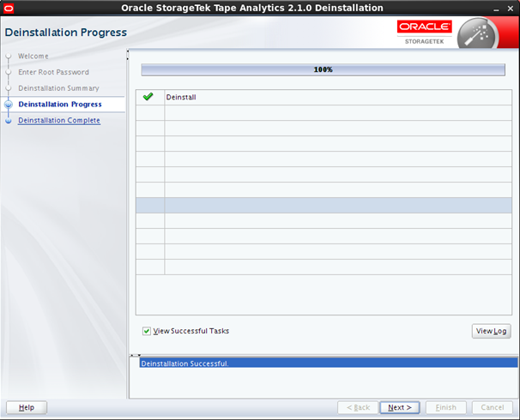Click the Deinstallation Complete step bullet
This screenshot has height=420, width=520.
pyautogui.click(x=9, y=121)
